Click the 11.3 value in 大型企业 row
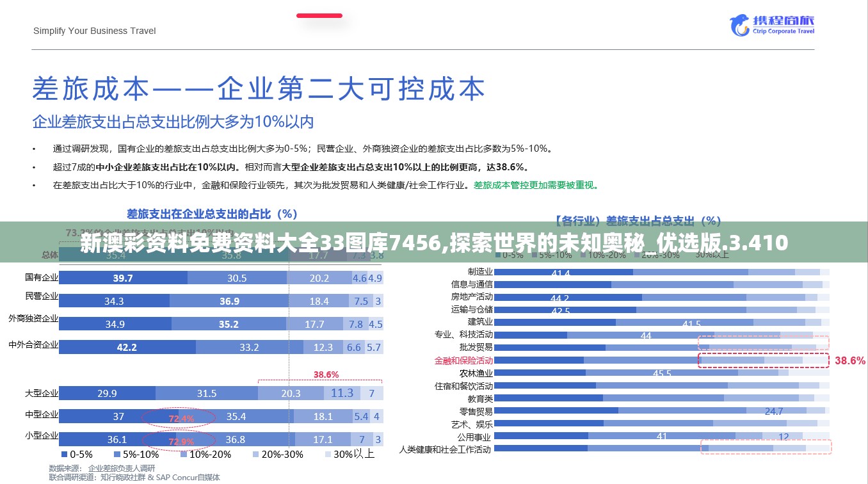The image size is (868, 484). pos(342,392)
